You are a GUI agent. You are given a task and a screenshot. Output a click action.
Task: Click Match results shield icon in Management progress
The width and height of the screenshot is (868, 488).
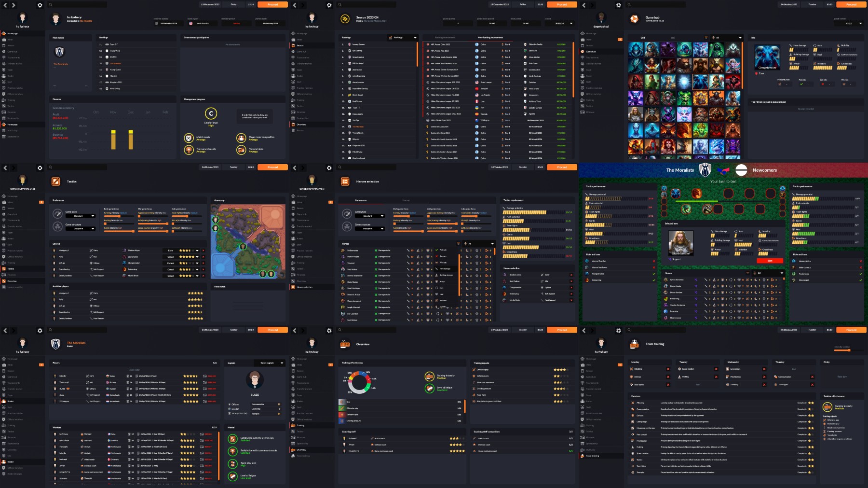[189, 138]
